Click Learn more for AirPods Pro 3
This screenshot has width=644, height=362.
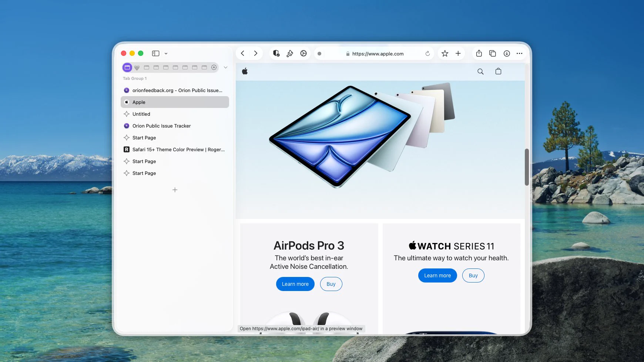pos(295,284)
